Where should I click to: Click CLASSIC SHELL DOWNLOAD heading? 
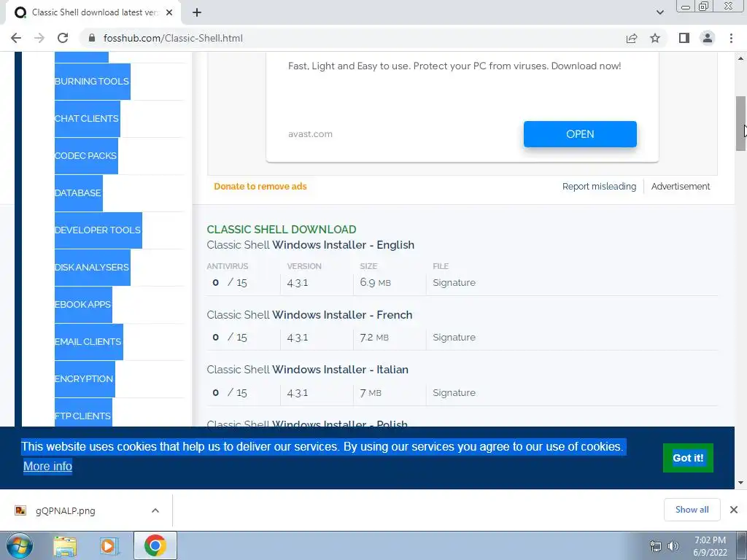click(x=282, y=230)
